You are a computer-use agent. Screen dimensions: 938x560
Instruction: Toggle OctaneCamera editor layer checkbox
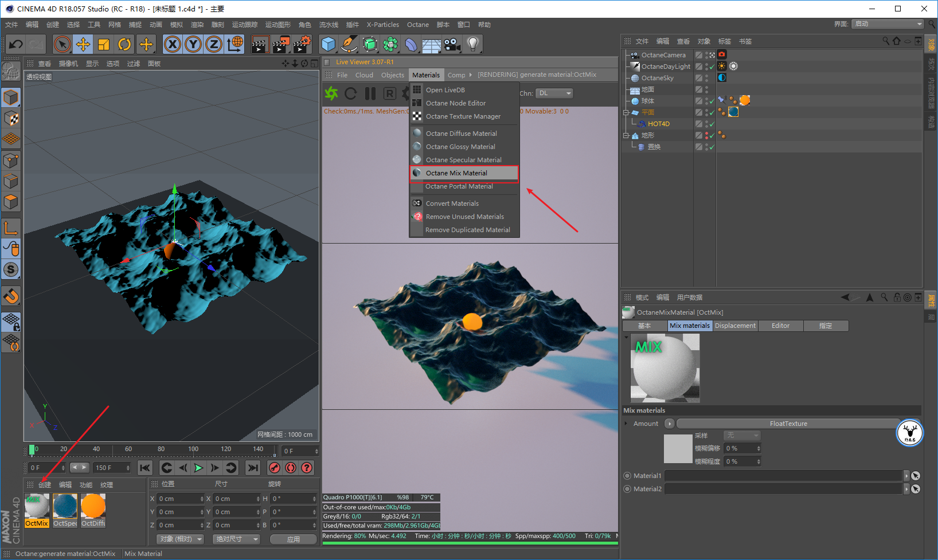[x=699, y=55]
